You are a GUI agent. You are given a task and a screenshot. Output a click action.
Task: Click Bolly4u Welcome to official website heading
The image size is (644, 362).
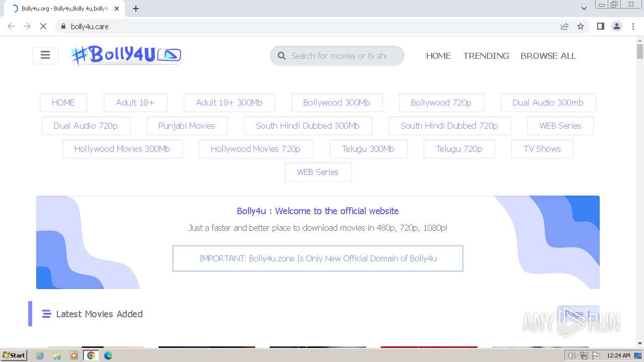(x=318, y=211)
